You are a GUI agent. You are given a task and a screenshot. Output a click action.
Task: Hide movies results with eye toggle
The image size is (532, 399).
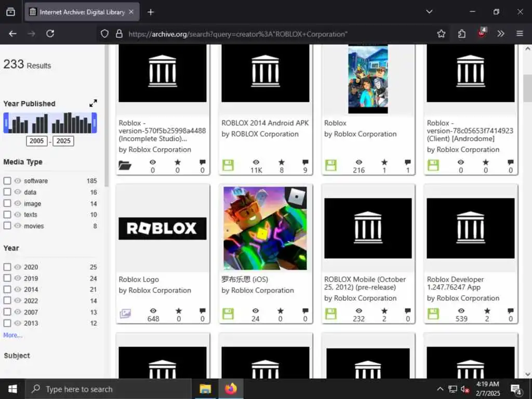(x=18, y=225)
